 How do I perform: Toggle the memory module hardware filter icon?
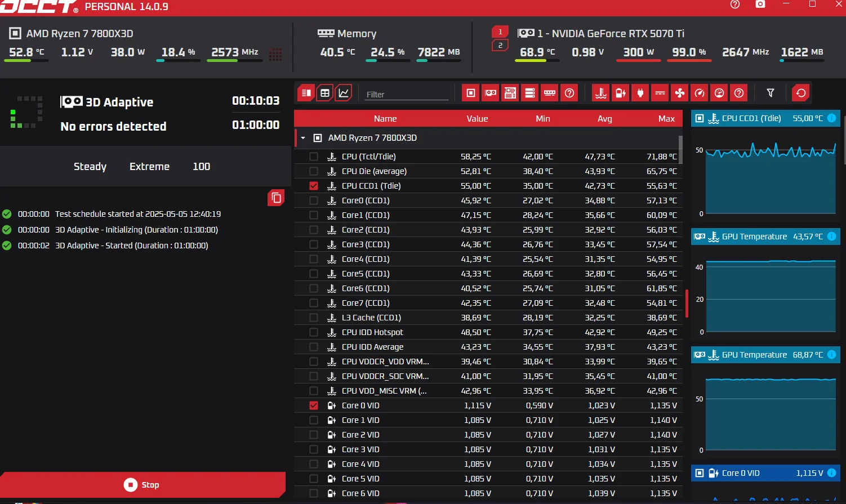click(550, 93)
